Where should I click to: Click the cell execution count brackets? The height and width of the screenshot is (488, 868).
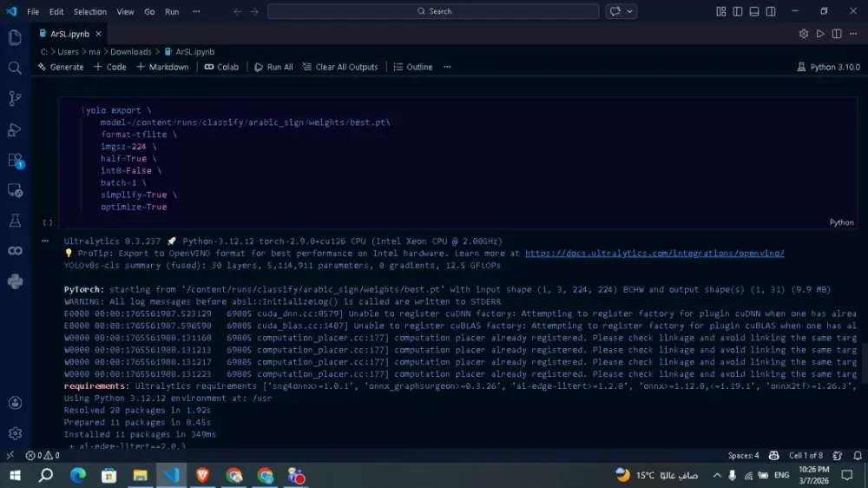[48, 222]
